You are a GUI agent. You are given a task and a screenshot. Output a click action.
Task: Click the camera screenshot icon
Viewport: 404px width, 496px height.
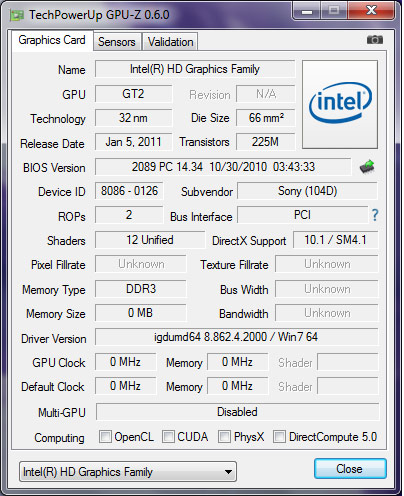[375, 40]
